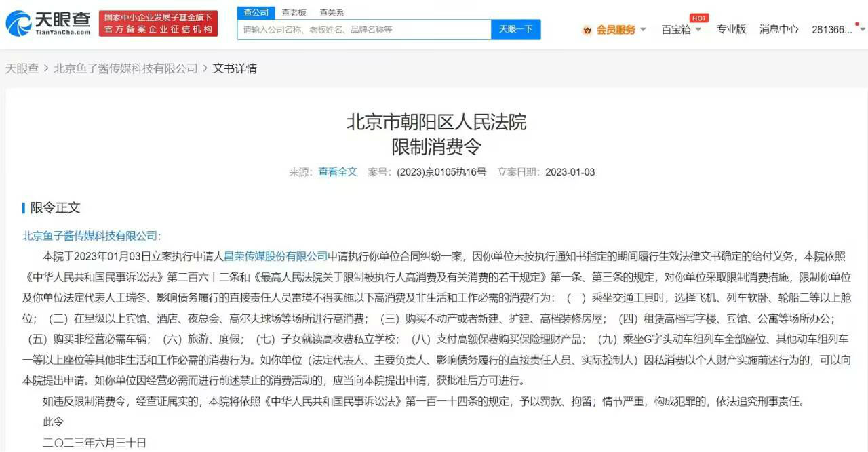Click the 北京市朝阳区人民法院 heading
Screen dimensions: 868x452
click(x=437, y=123)
